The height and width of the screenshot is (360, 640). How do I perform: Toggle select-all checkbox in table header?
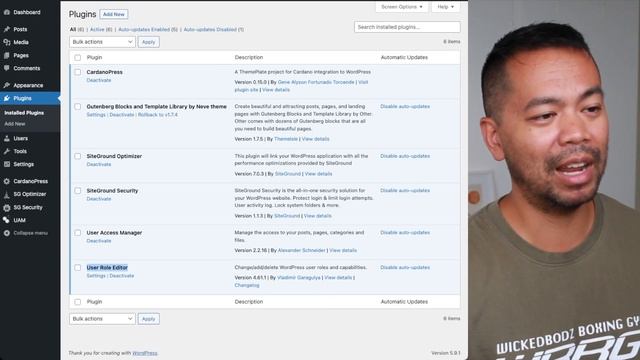[x=78, y=58]
